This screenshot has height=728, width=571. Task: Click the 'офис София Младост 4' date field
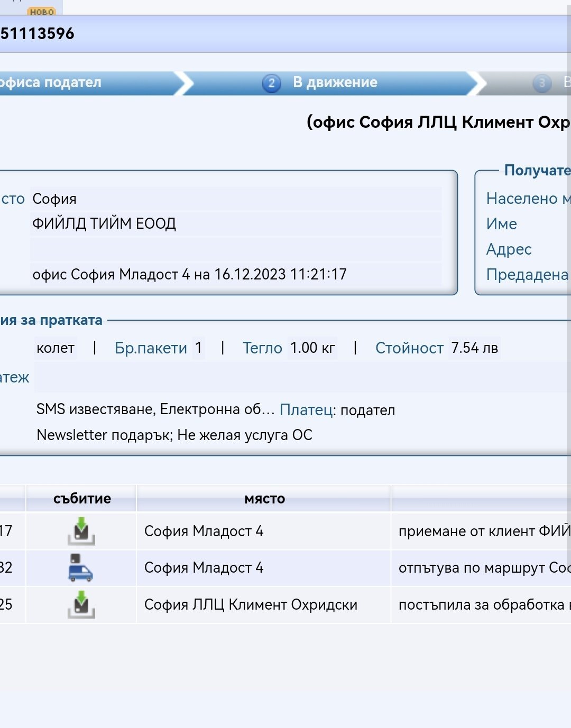tap(189, 275)
